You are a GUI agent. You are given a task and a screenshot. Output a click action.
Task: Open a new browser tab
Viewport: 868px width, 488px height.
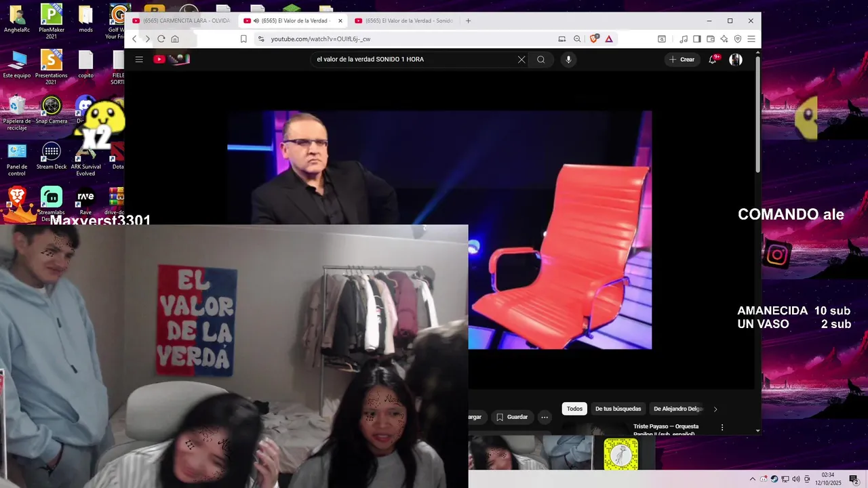click(468, 20)
